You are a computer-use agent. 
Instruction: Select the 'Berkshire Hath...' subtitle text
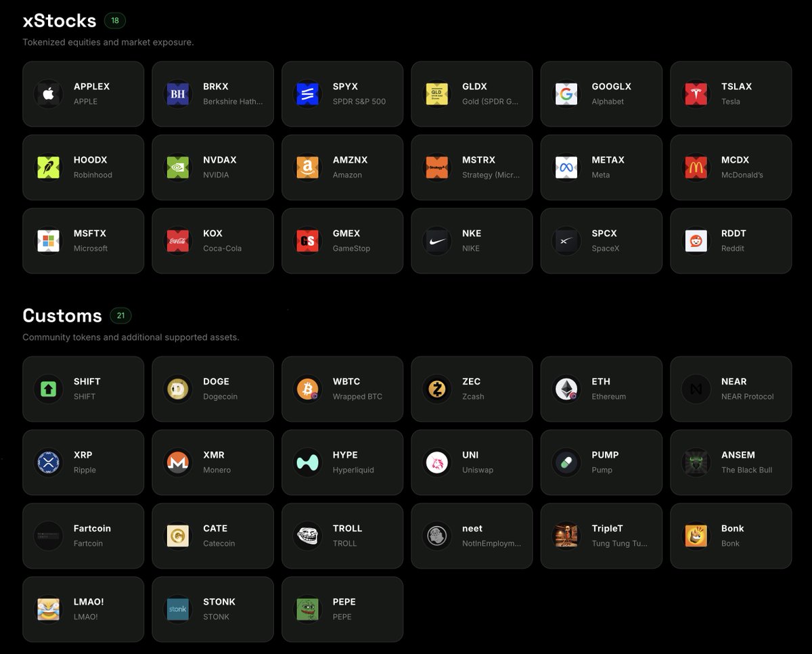[x=233, y=102]
